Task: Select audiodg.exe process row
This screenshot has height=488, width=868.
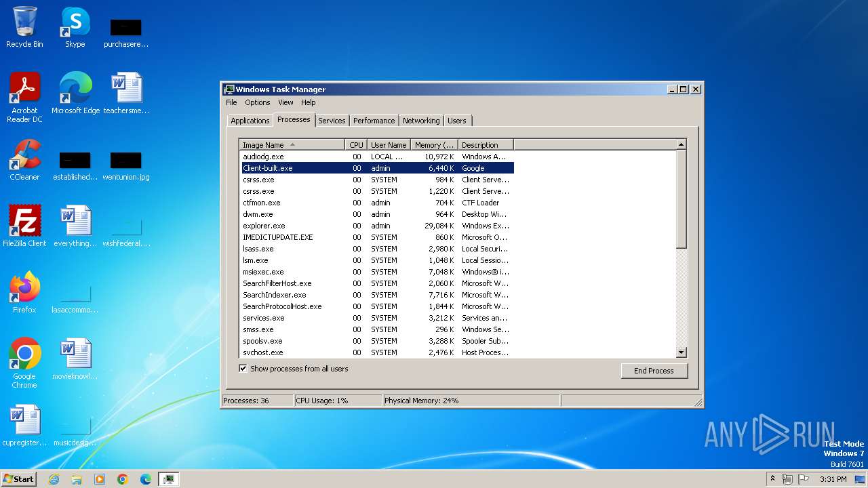Action: [376, 157]
